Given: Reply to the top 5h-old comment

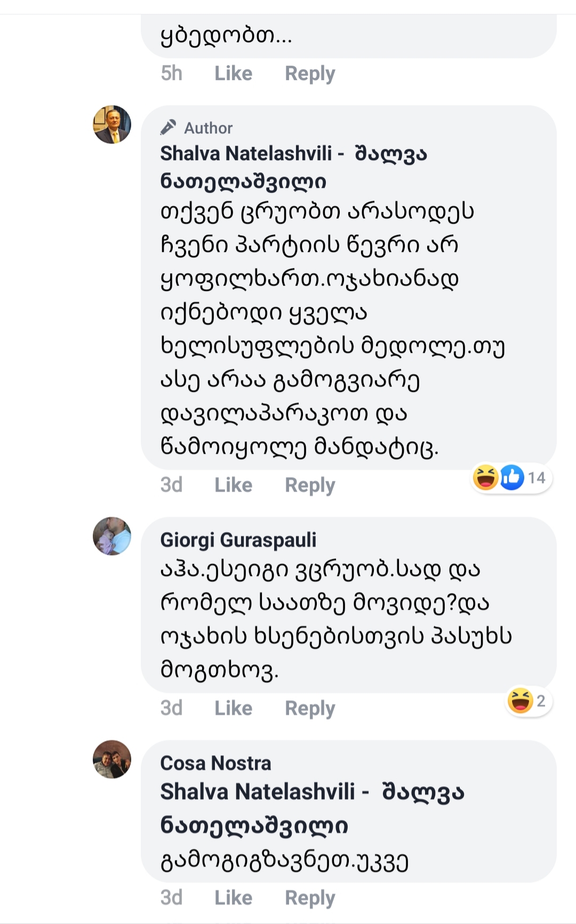Looking at the screenshot, I should pos(310,73).
